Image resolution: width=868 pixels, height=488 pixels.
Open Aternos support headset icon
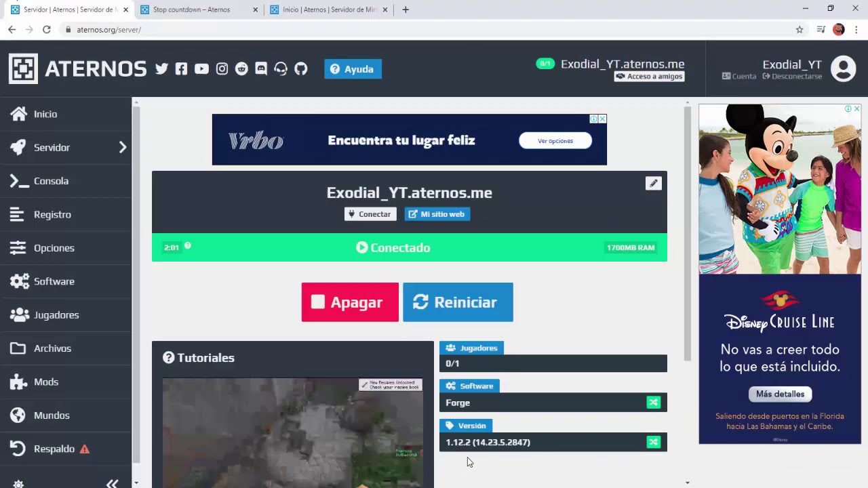coord(281,69)
